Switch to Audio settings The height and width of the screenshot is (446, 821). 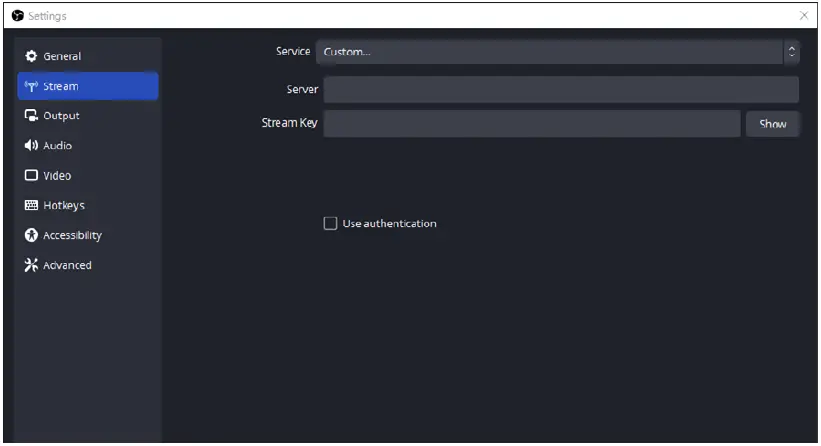(x=87, y=146)
